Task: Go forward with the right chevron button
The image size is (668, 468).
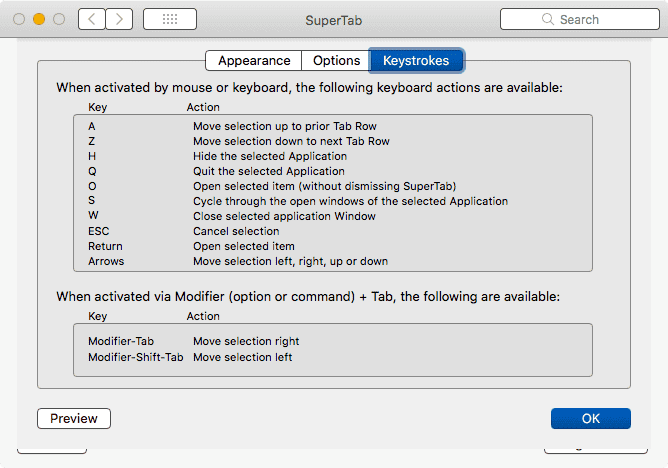Action: pyautogui.click(x=119, y=19)
